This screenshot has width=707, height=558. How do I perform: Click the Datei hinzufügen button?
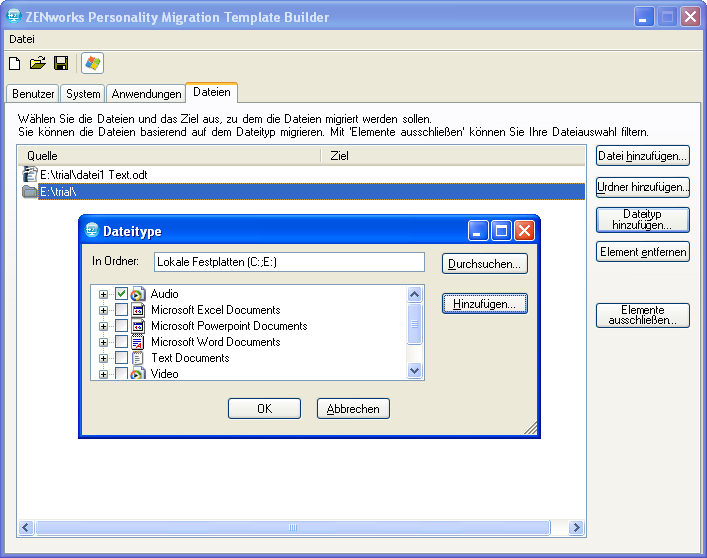click(x=643, y=156)
